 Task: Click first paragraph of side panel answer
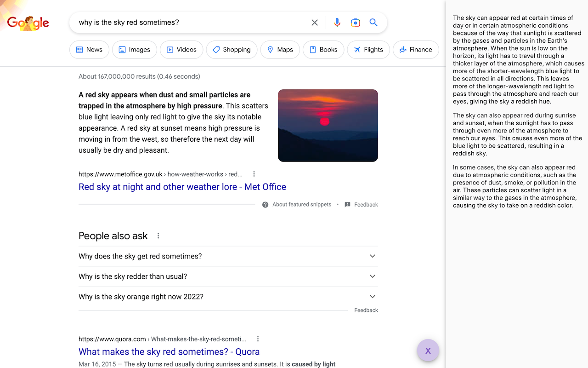pyautogui.click(x=519, y=60)
